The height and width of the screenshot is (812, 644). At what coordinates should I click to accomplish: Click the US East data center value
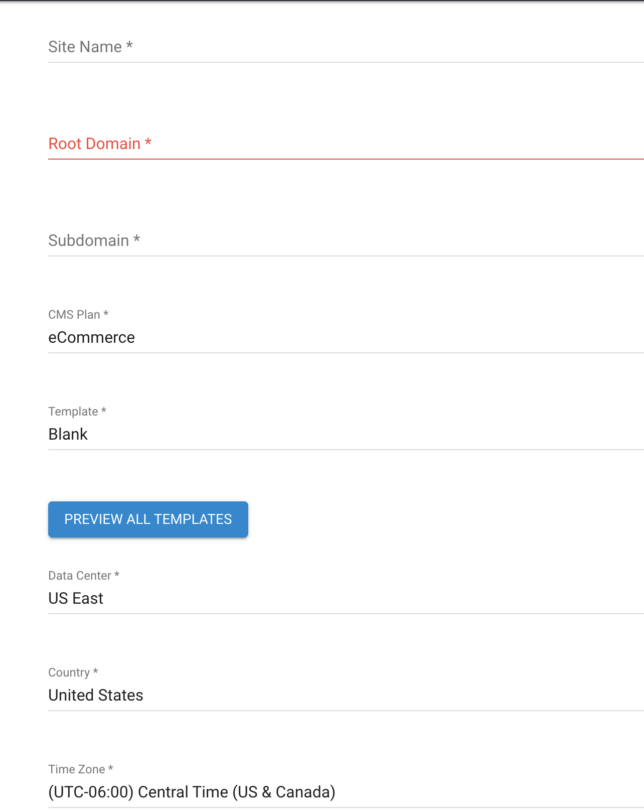click(76, 598)
